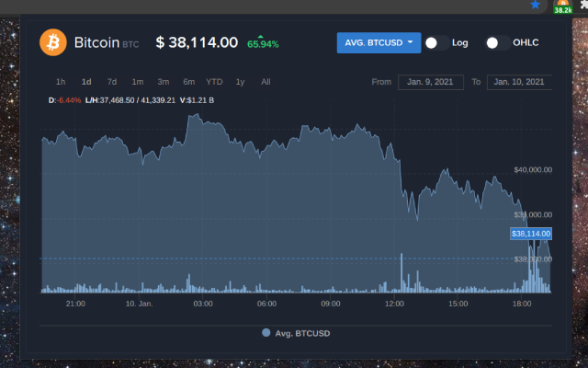588x368 pixels.
Task: Click the 15:00 time axis label
Action: click(458, 304)
